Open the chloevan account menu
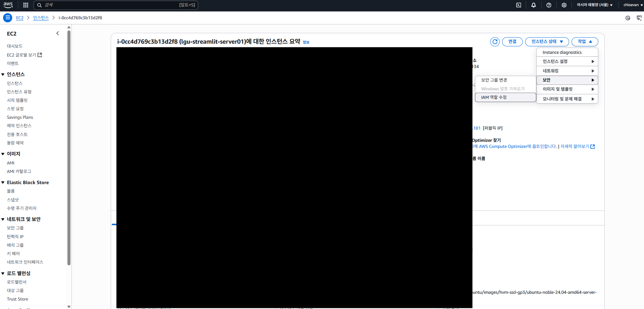644x309 pixels. click(633, 5)
